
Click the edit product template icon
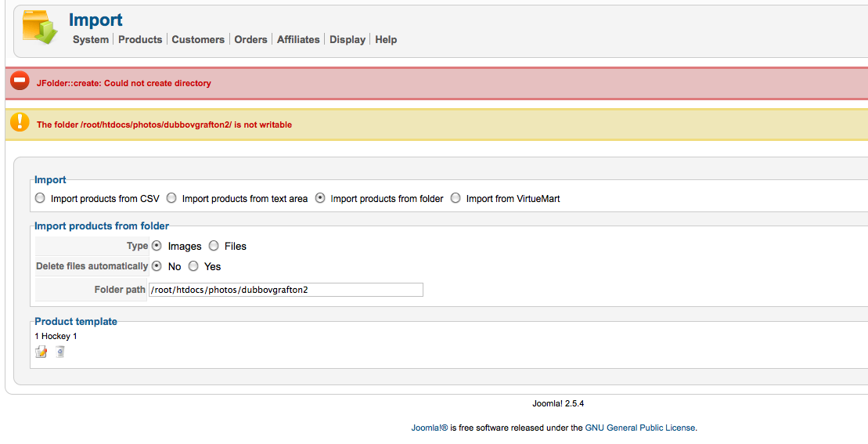(x=41, y=352)
